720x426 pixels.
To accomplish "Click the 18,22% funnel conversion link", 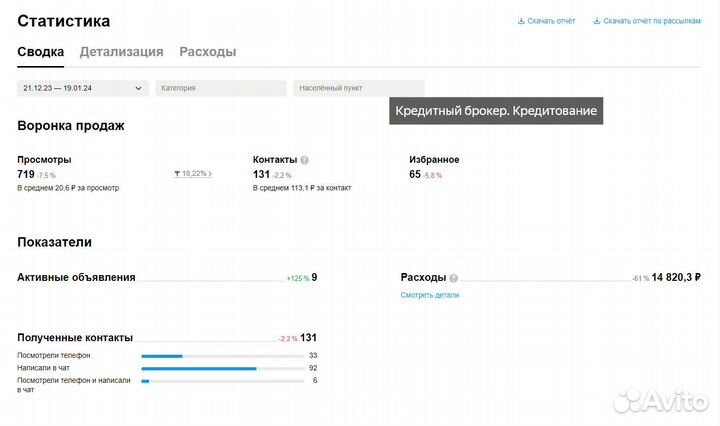I will click(x=193, y=174).
